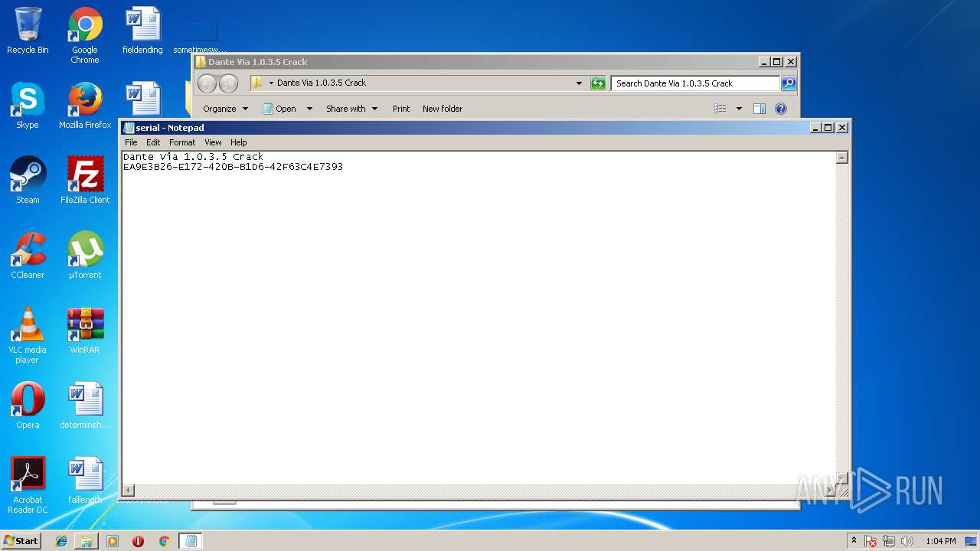Open Notepad Help menu
The image size is (980, 551).
239,142
